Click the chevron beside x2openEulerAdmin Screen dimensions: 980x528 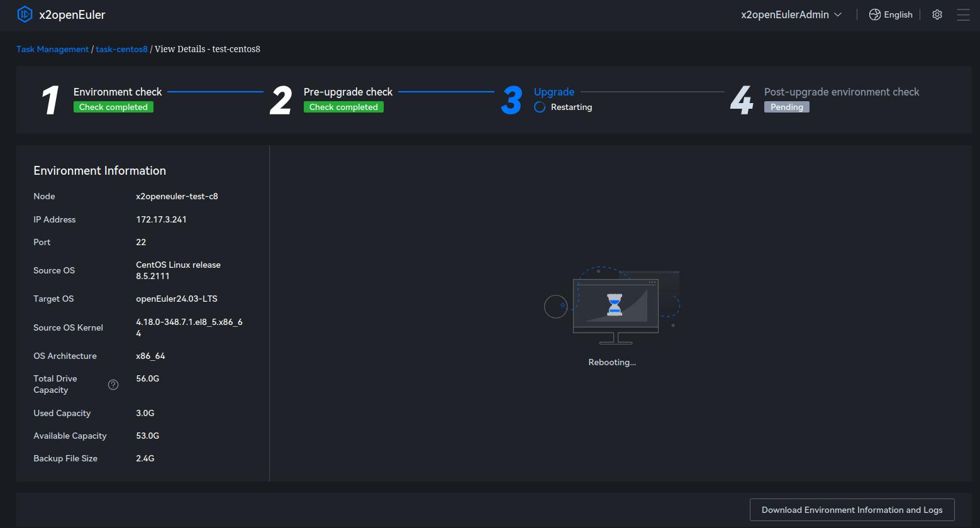tap(838, 14)
